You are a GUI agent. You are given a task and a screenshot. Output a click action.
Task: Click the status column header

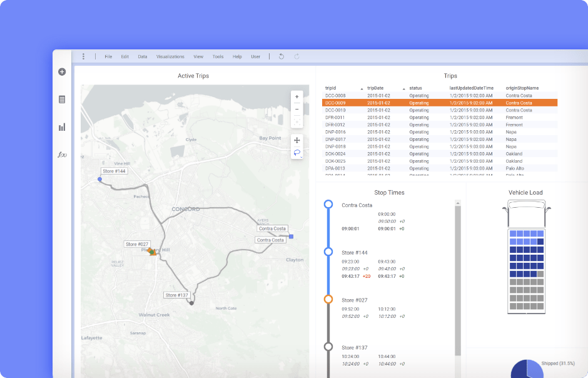415,88
